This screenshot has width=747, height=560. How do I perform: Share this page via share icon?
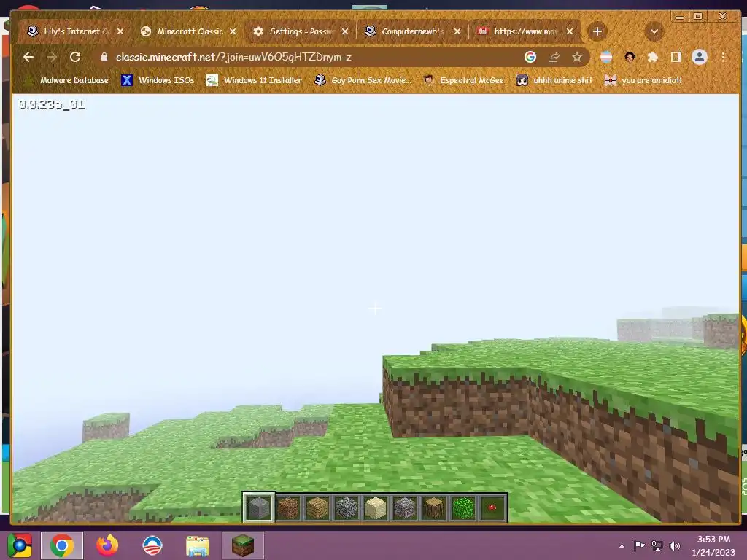[x=554, y=57]
